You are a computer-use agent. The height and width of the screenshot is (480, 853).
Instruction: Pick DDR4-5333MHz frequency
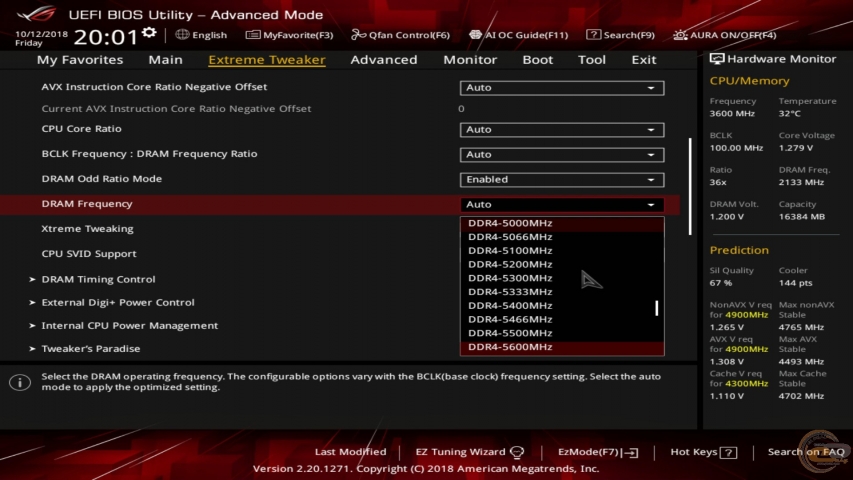562,292
